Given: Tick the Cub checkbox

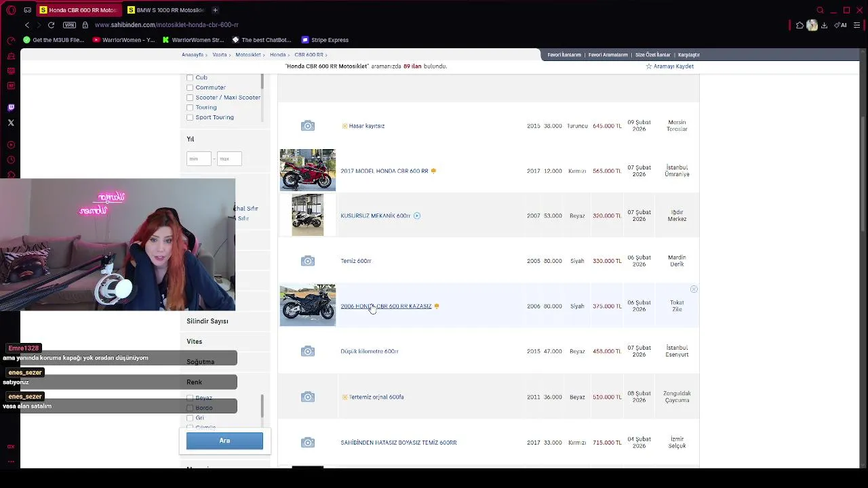Looking at the screenshot, I should 190,77.
